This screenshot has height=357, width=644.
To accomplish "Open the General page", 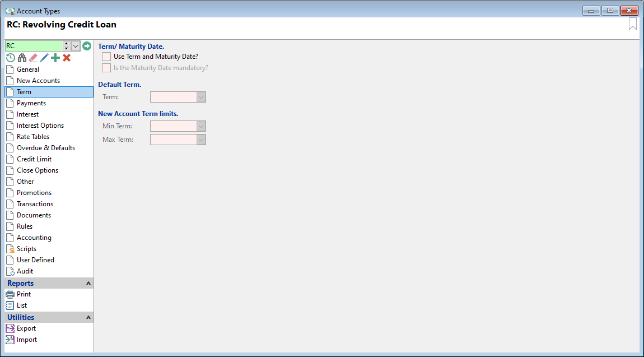I will pos(49,69).
